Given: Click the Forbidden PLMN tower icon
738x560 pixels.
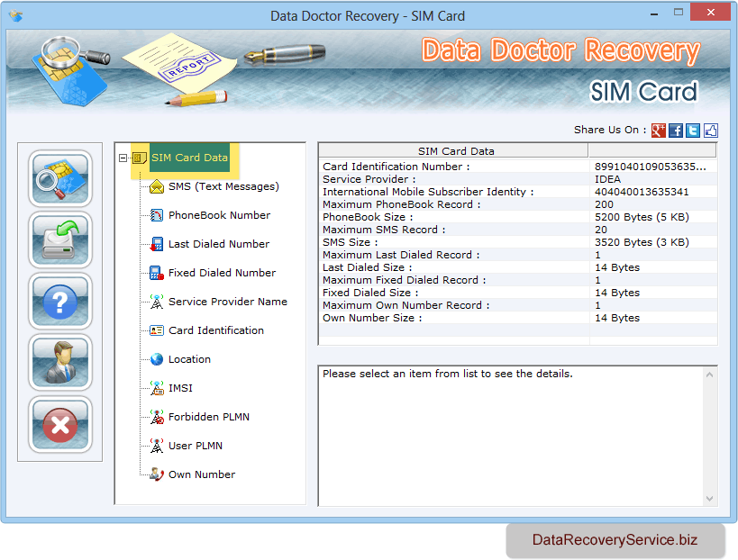Looking at the screenshot, I should (x=157, y=417).
